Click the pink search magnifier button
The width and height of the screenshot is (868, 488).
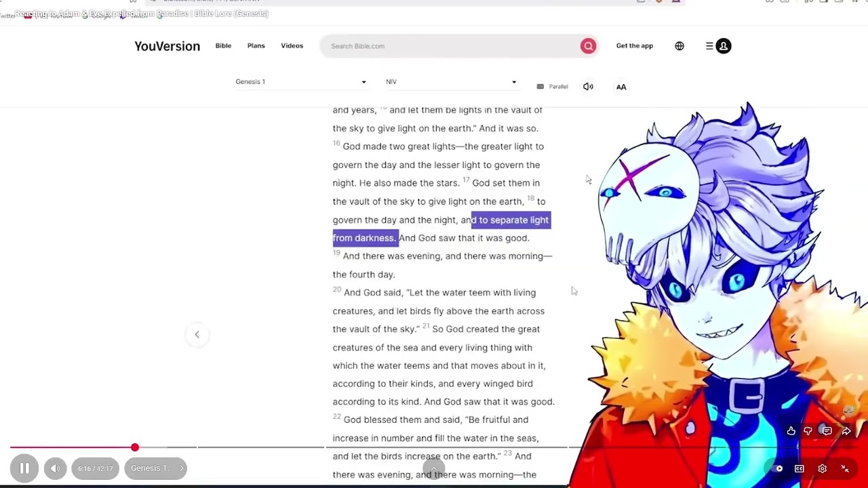coord(588,46)
